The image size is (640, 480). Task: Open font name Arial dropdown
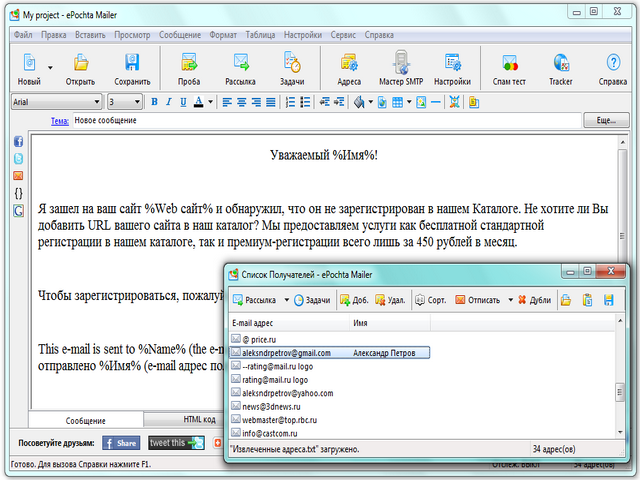pyautogui.click(x=97, y=102)
